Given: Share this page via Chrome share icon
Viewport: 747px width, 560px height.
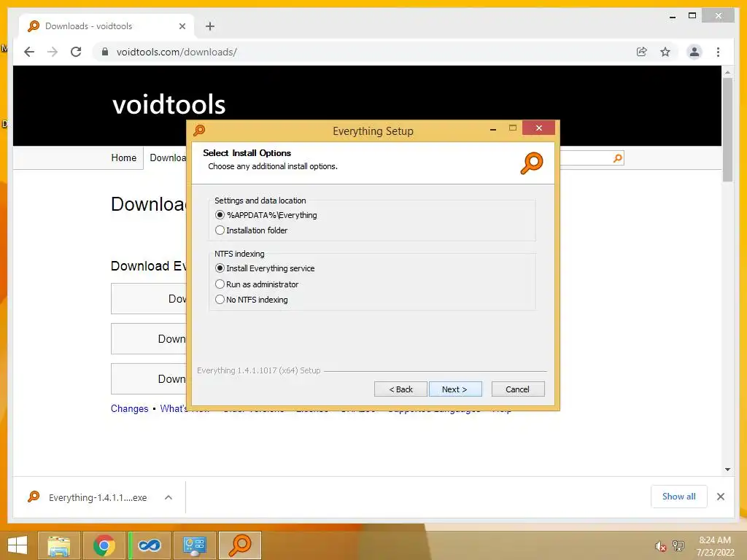Looking at the screenshot, I should point(642,52).
